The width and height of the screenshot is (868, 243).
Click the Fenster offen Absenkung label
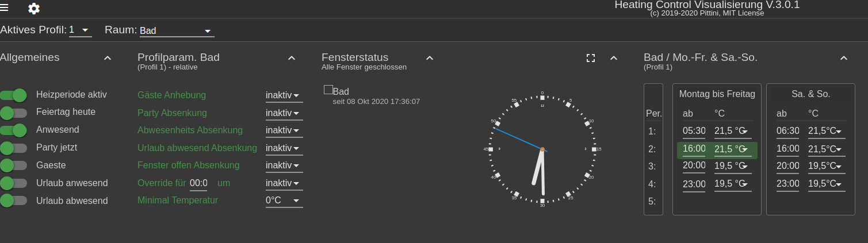tap(188, 165)
